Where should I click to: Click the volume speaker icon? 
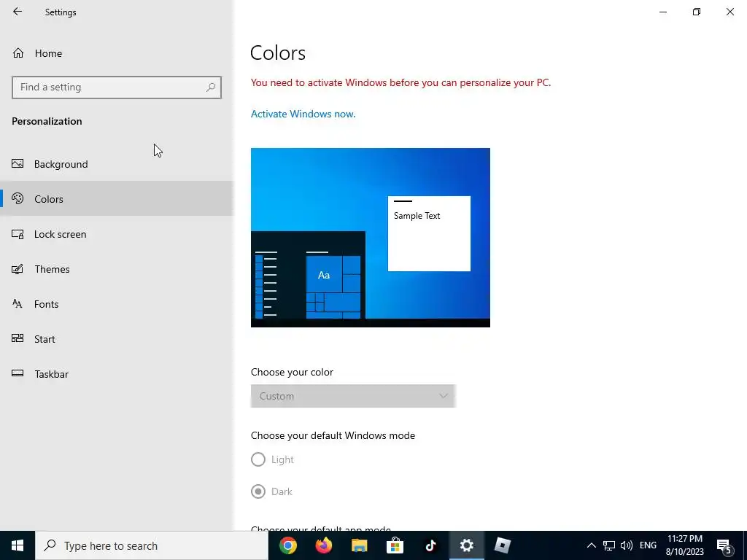point(627,545)
